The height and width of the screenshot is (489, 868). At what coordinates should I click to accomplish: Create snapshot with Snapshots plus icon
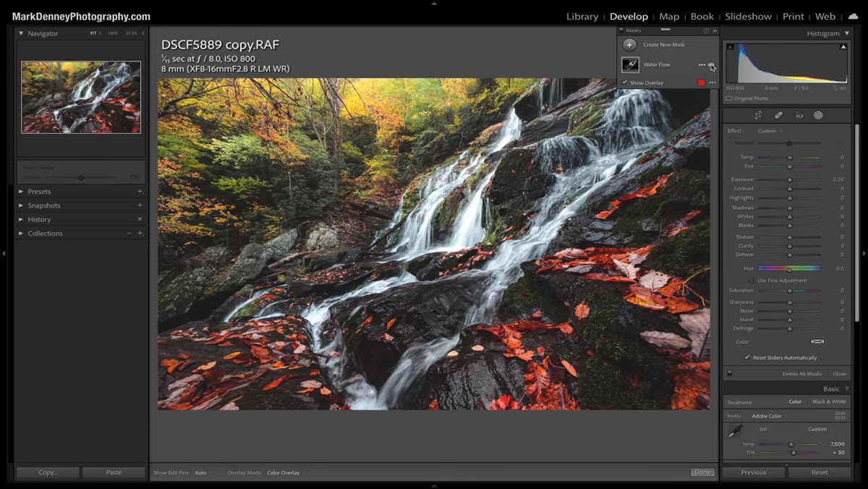(140, 205)
